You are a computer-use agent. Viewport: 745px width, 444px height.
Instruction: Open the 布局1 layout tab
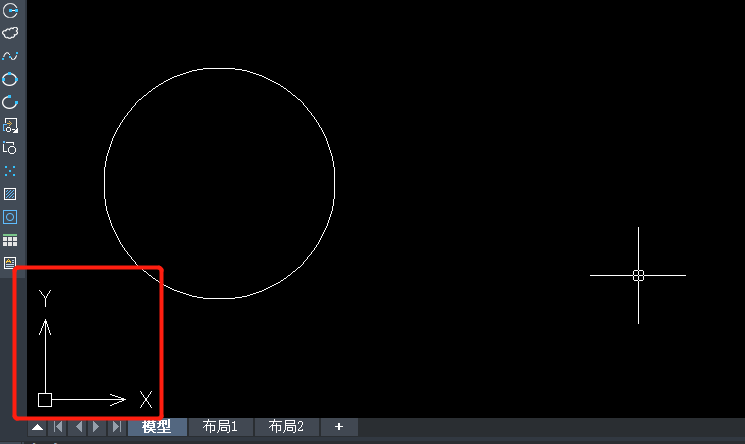(x=220, y=427)
